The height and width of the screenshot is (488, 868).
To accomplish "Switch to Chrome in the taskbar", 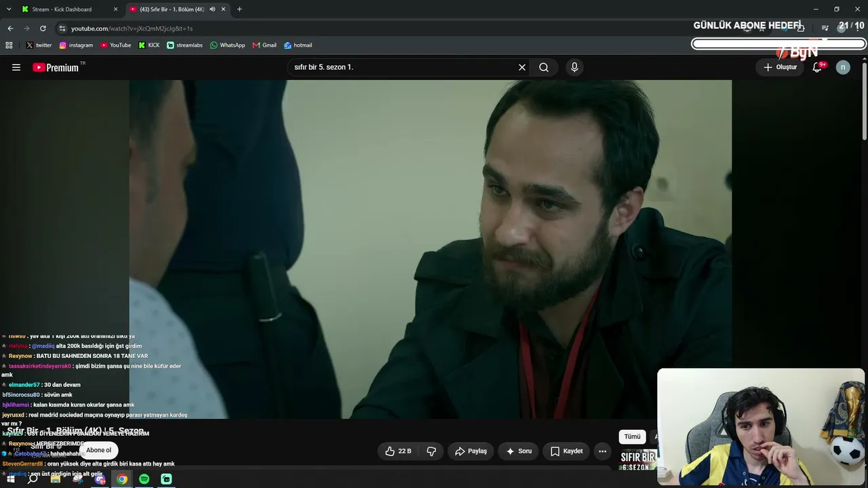I will coord(122,479).
